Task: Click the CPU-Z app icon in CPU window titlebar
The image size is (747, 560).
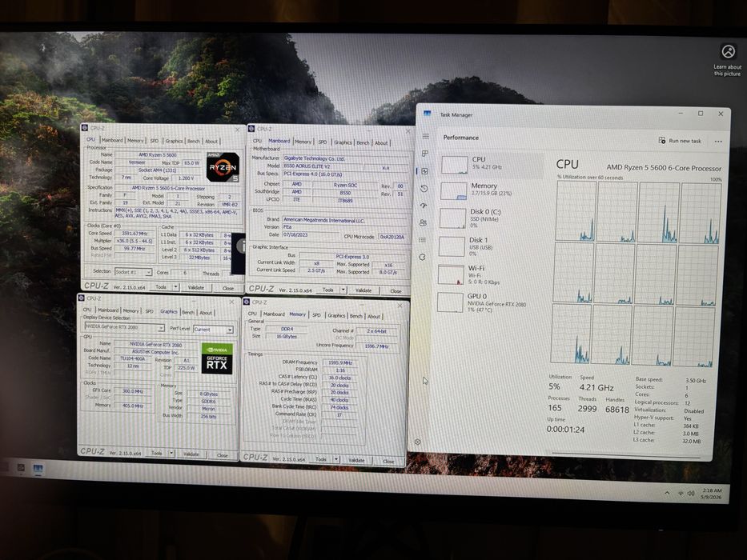Action: tap(84, 128)
